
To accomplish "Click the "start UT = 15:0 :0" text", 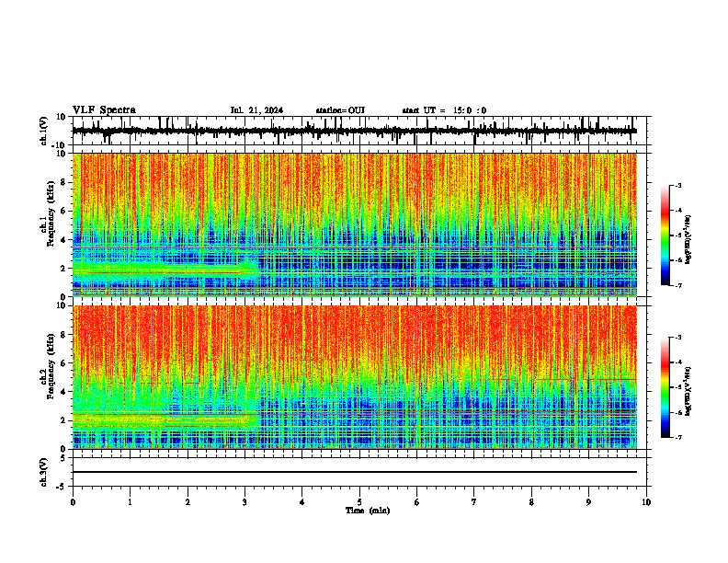I will [x=444, y=110].
